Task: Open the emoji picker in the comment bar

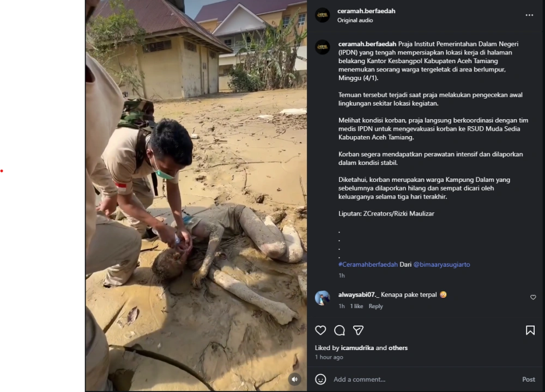Action: [321, 379]
